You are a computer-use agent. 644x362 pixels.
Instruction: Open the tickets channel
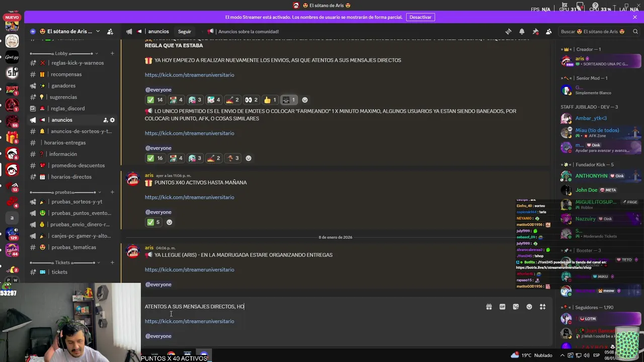tap(72, 272)
